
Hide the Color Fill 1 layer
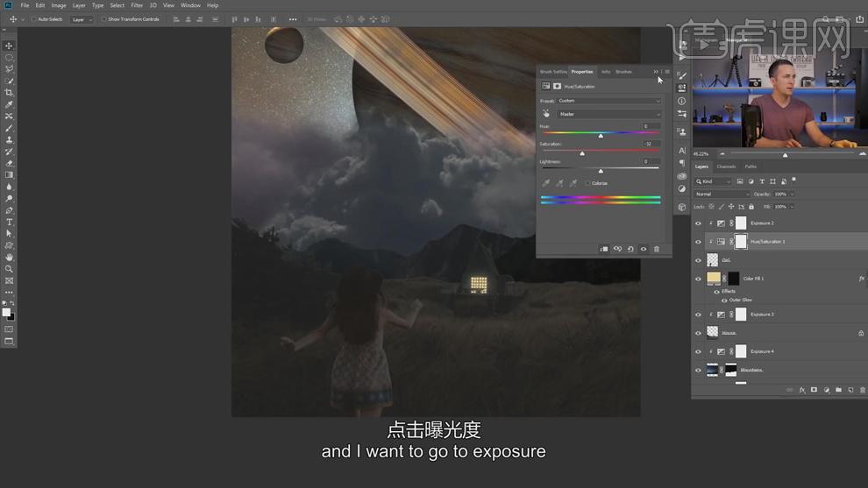tap(698, 279)
